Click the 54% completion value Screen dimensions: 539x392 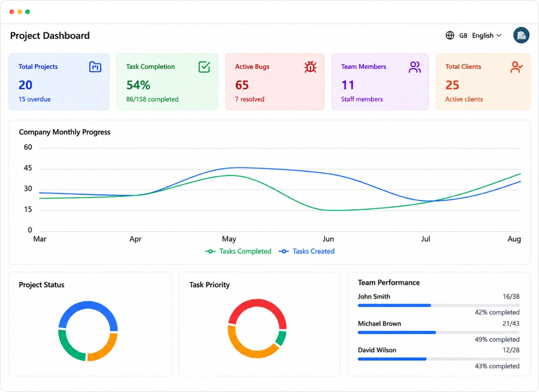[138, 85]
